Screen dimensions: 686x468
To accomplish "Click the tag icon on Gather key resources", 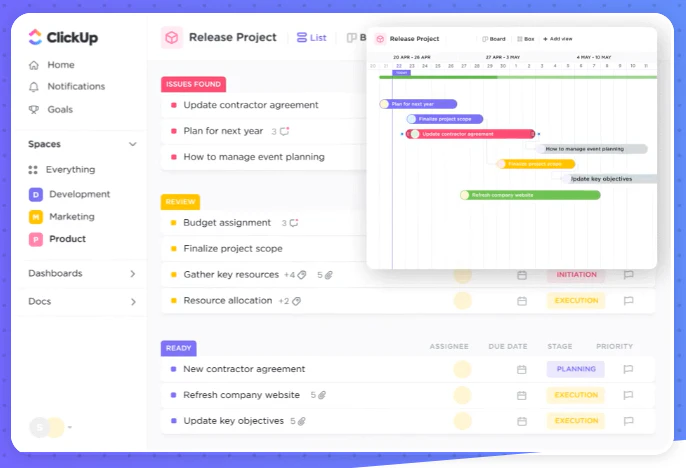I will click(301, 275).
